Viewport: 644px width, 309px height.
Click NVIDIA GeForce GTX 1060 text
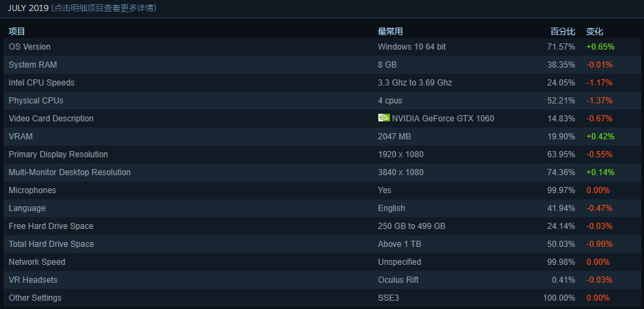click(442, 119)
